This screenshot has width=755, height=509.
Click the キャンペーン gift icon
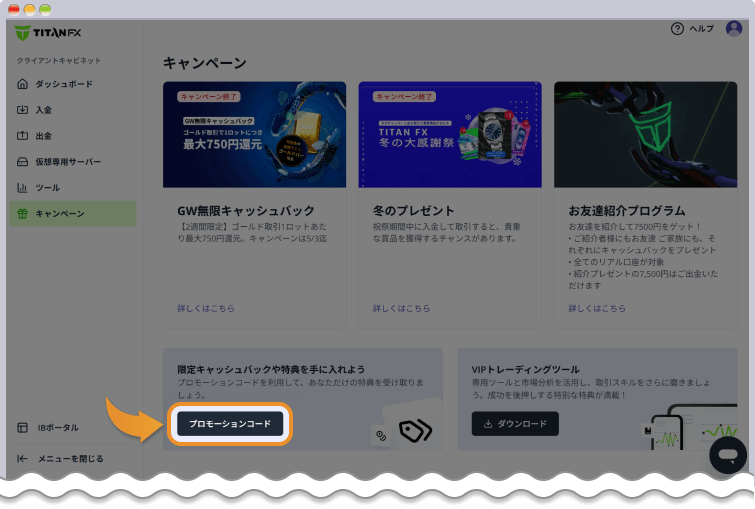[23, 214]
